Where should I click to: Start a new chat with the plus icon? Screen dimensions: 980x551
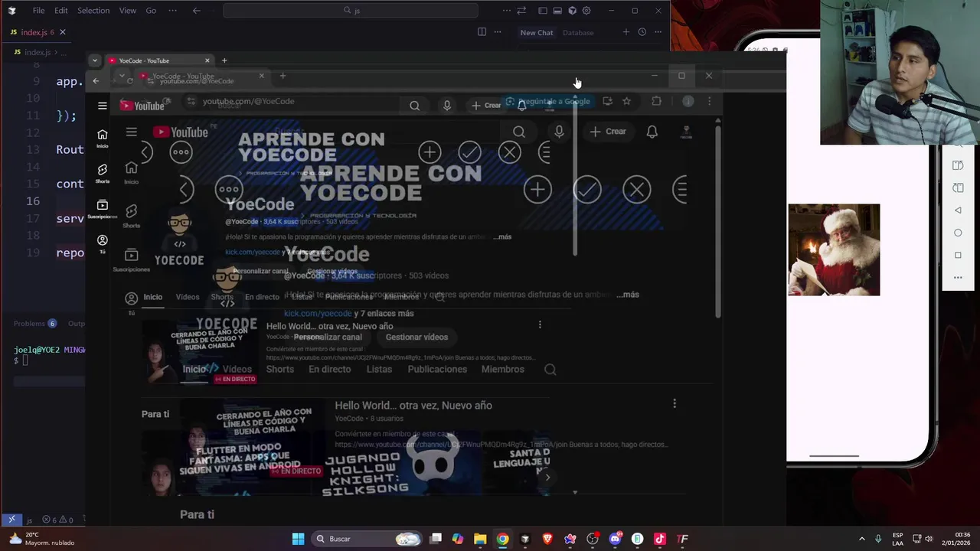(626, 32)
